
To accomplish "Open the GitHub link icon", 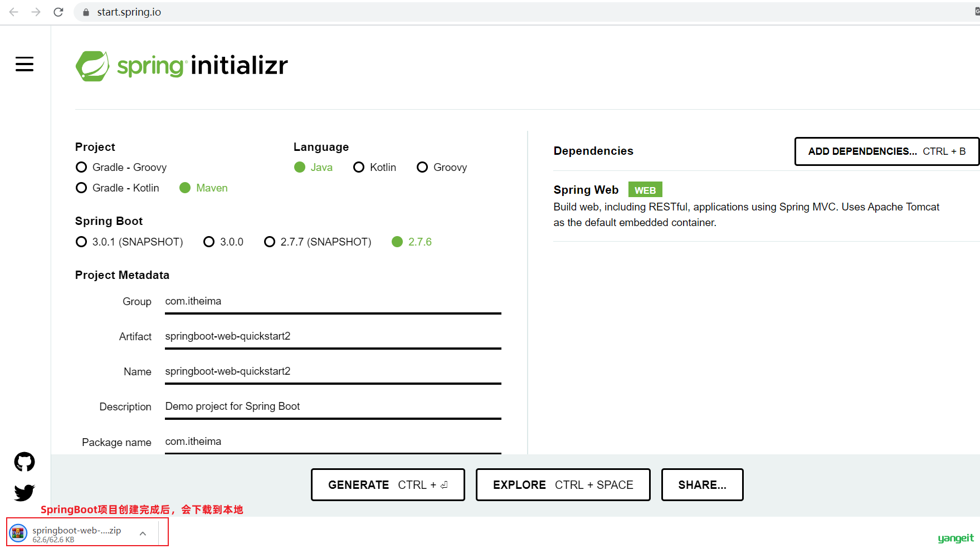I will click(25, 462).
